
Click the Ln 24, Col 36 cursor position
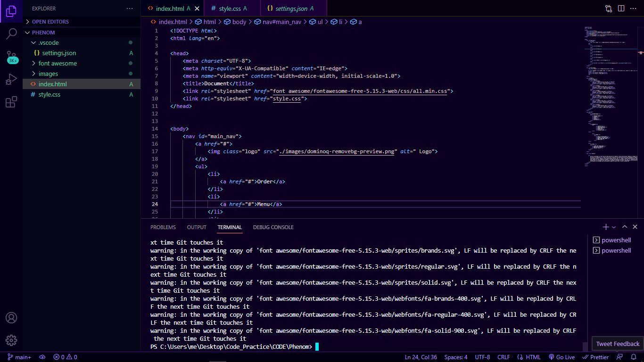pos(421,357)
